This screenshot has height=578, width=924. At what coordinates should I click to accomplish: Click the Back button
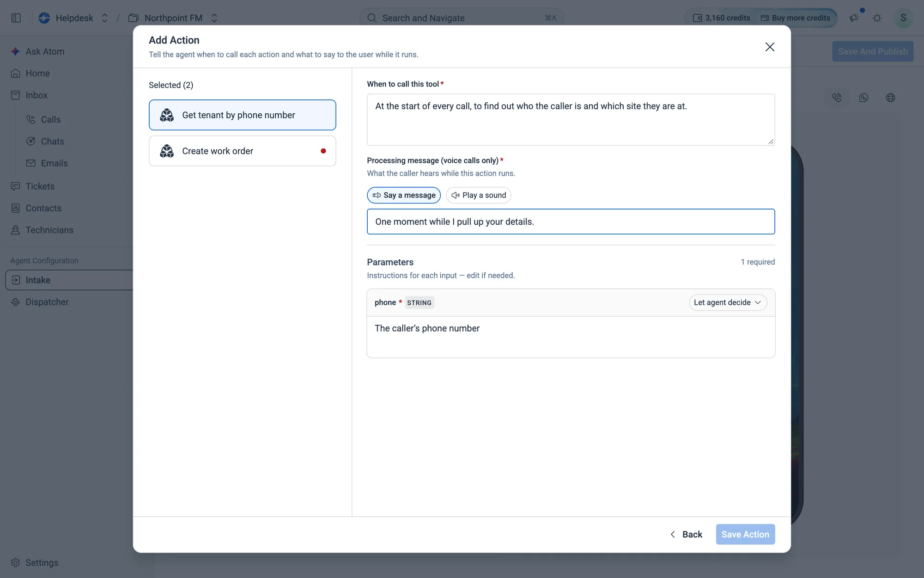coord(686,534)
